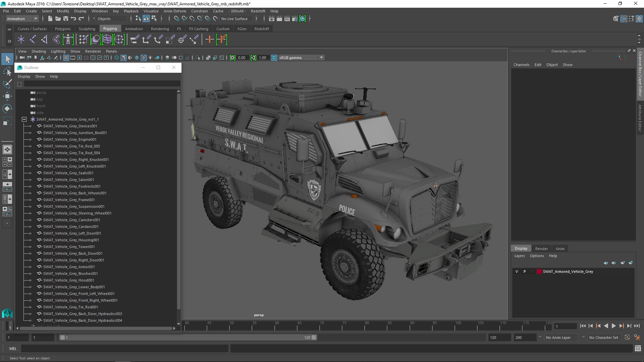The width and height of the screenshot is (644, 362).
Task: Open the Outliner Display menu
Action: (x=24, y=76)
